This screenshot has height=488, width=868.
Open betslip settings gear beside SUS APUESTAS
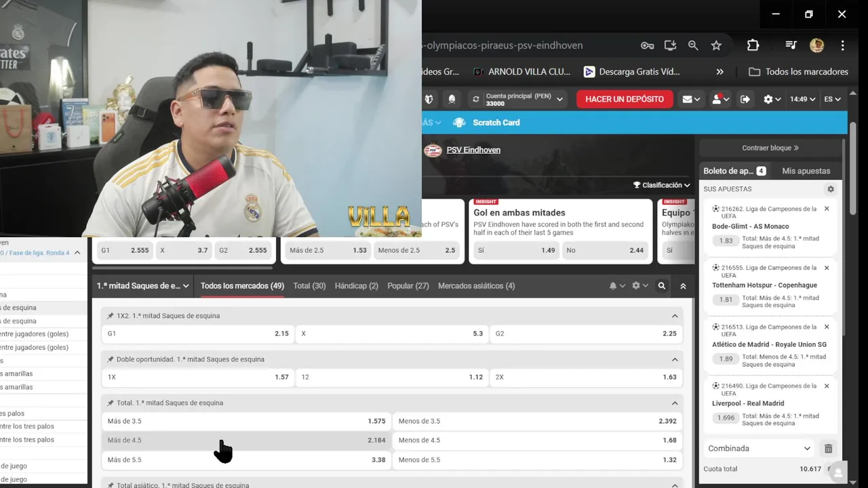click(x=831, y=189)
